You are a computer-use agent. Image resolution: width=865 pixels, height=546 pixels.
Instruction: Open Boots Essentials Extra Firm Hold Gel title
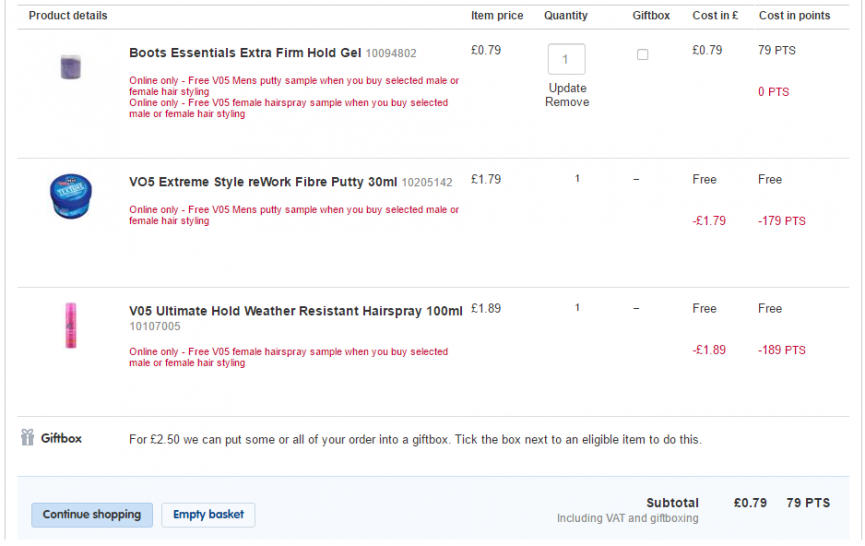tap(245, 53)
